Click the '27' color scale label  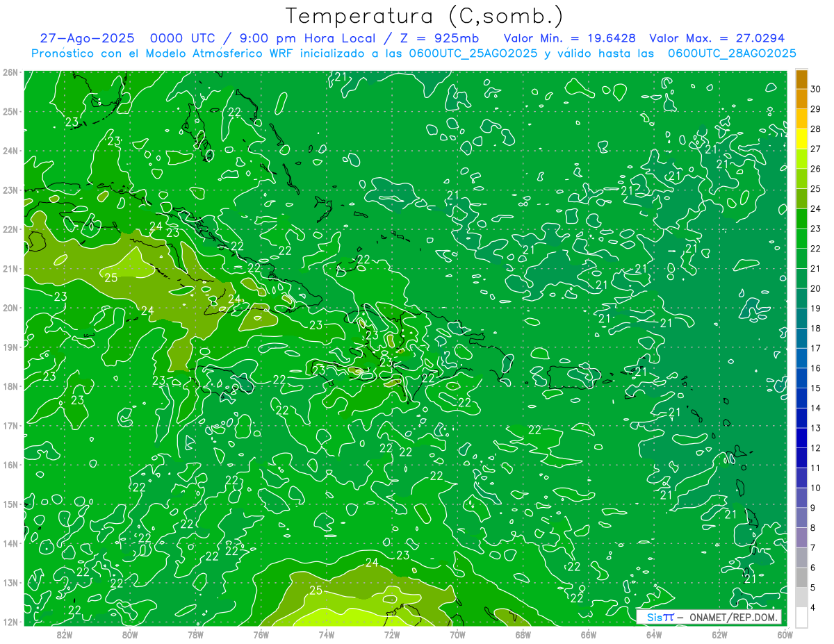coord(815,149)
